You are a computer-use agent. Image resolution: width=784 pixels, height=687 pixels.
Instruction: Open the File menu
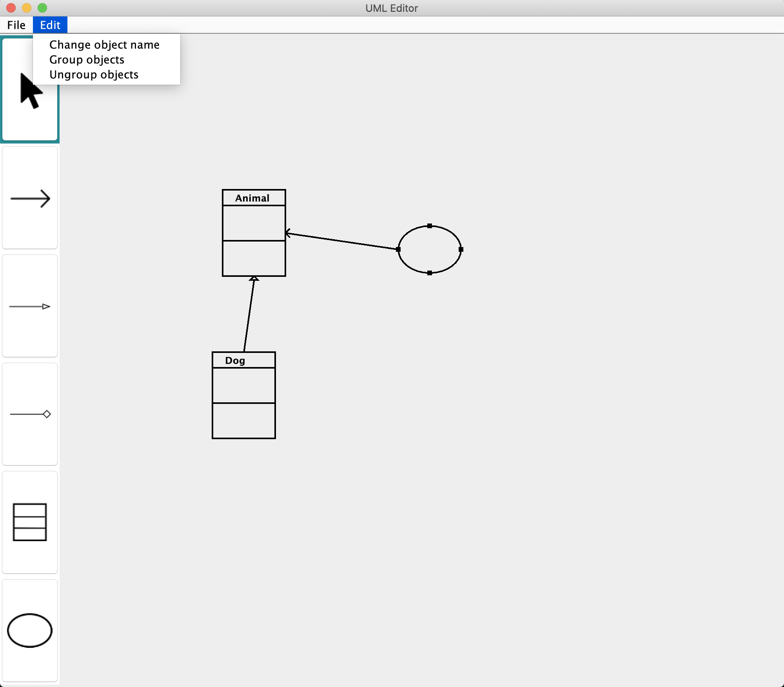16,25
